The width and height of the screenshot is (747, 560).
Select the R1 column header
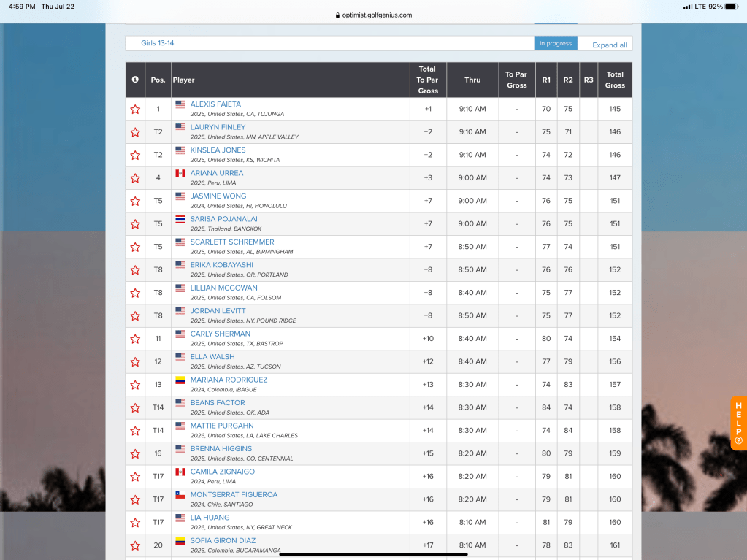coord(546,80)
